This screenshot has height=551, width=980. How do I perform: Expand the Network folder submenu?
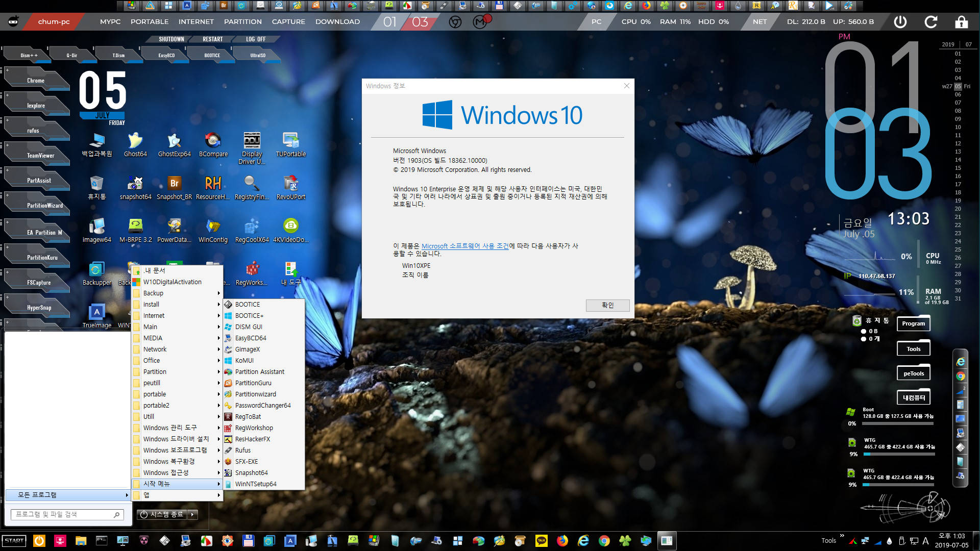[x=177, y=349]
